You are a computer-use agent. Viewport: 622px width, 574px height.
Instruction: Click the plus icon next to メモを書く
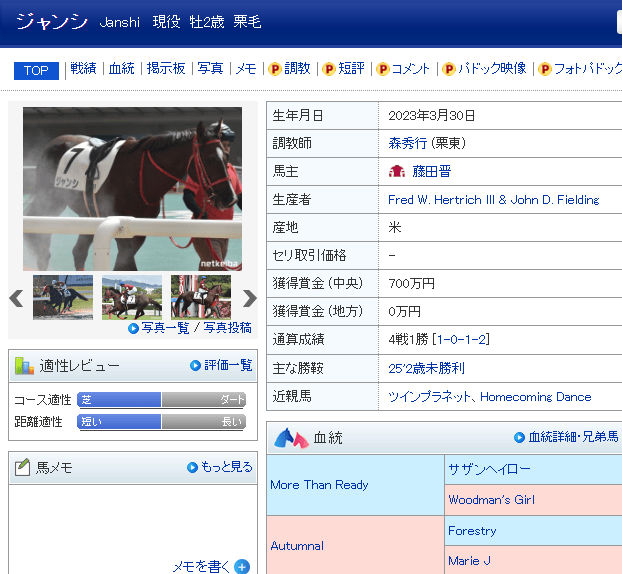click(x=242, y=566)
